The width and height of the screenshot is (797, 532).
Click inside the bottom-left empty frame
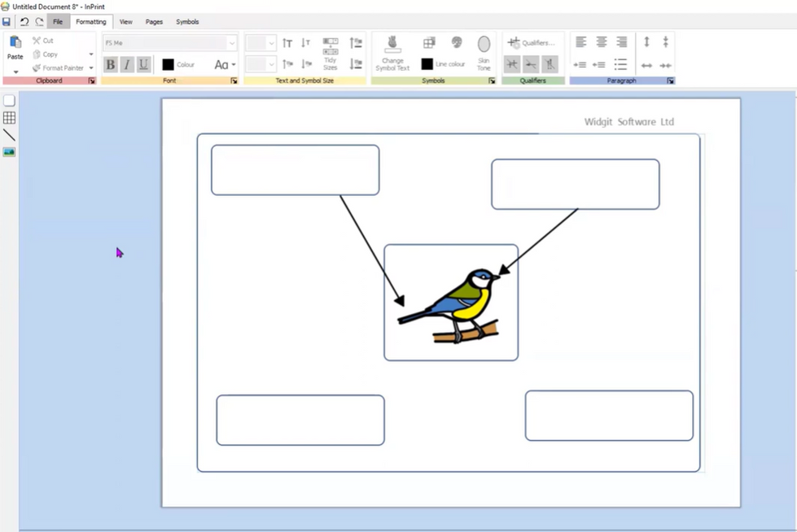tap(300, 421)
